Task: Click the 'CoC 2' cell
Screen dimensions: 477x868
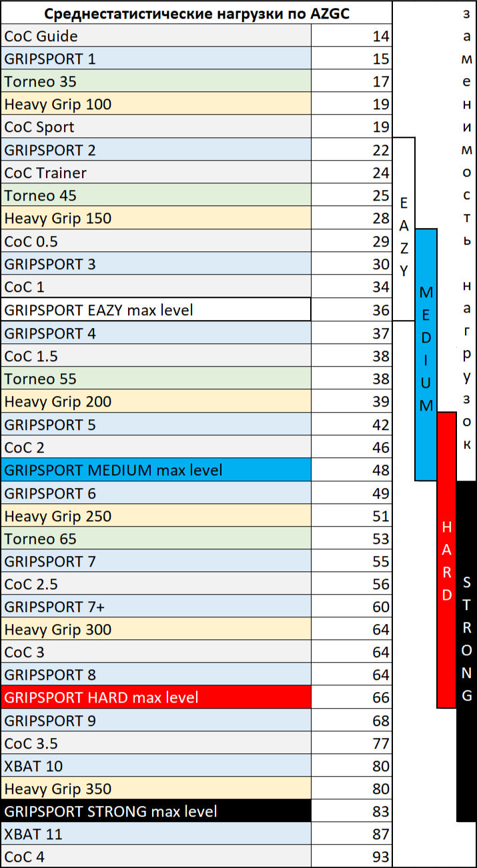Action: pos(156,447)
